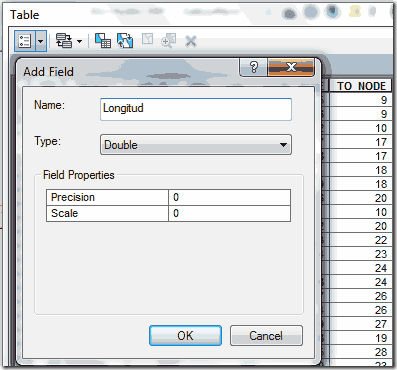Close the Add Field dialog
The width and height of the screenshot is (397, 370).
(x=291, y=67)
